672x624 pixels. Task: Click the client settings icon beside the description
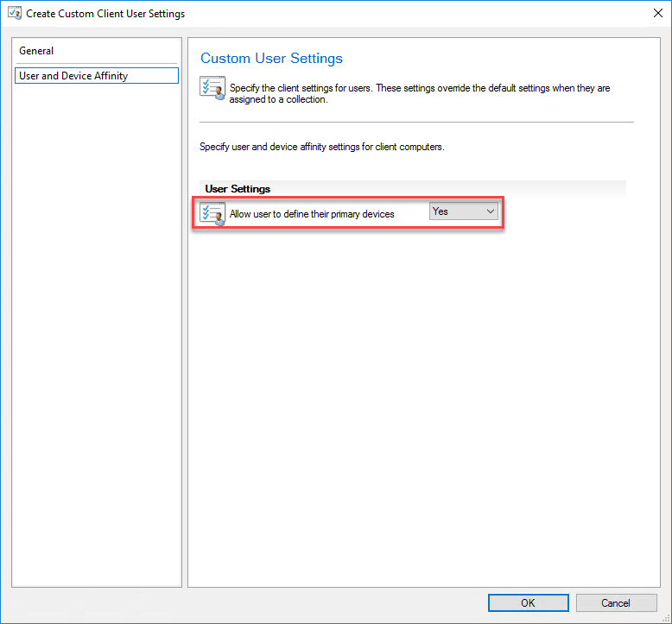click(x=212, y=89)
